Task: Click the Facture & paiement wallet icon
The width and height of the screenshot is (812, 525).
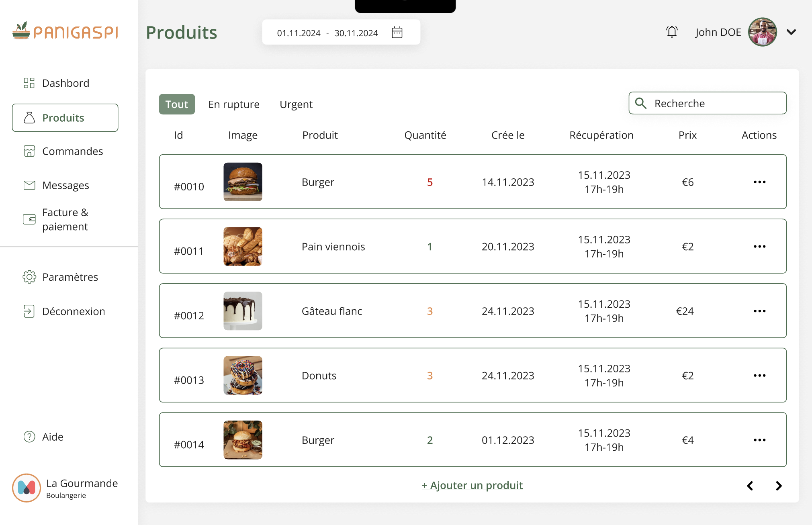Action: [x=29, y=219]
